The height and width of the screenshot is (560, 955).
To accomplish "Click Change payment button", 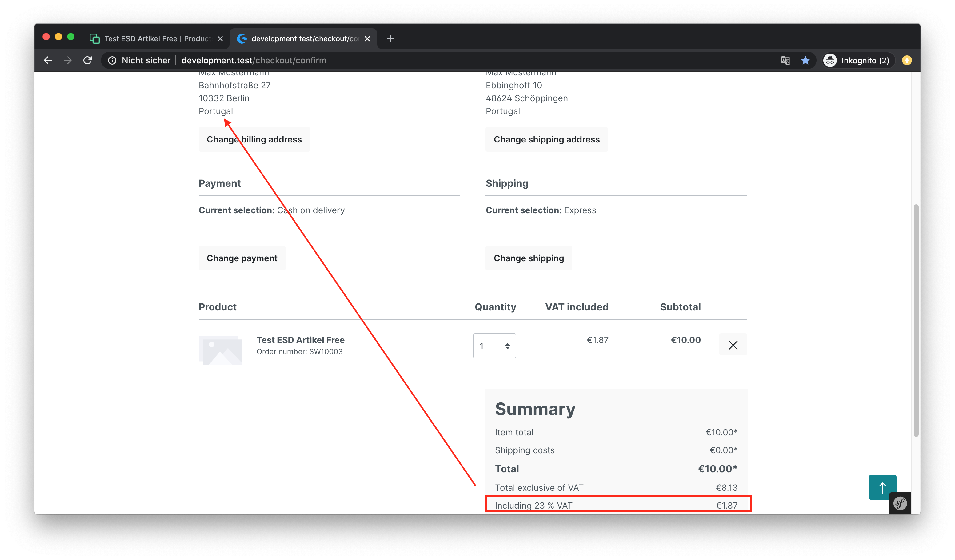I will point(242,258).
